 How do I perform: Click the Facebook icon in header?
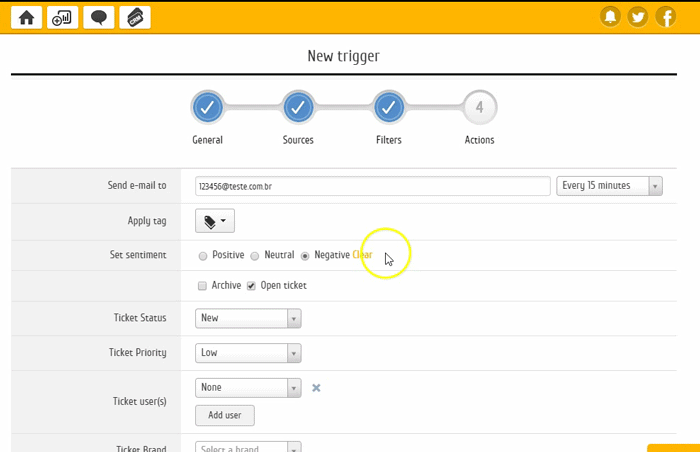665,17
